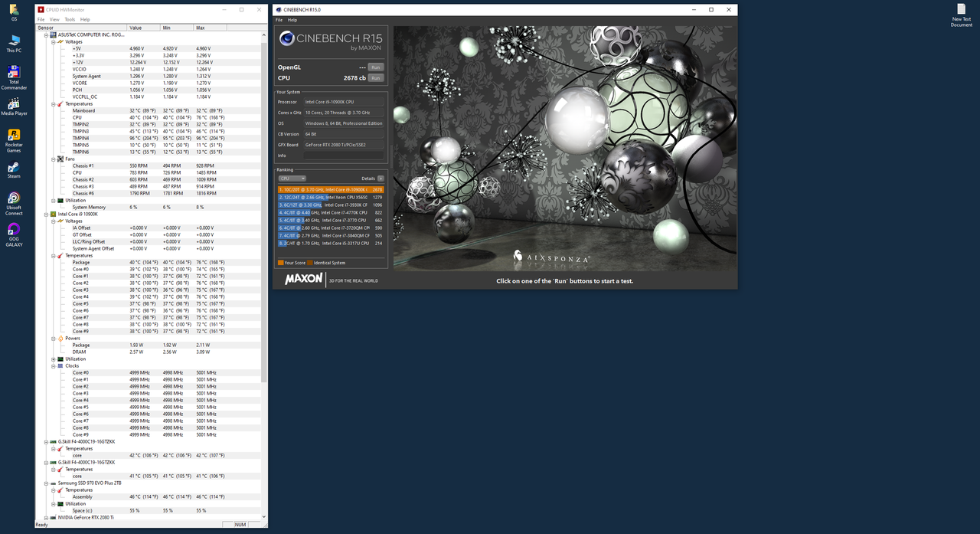This screenshot has height=534, width=980.
Task: Run the CPU benchmark
Action: 375,78
